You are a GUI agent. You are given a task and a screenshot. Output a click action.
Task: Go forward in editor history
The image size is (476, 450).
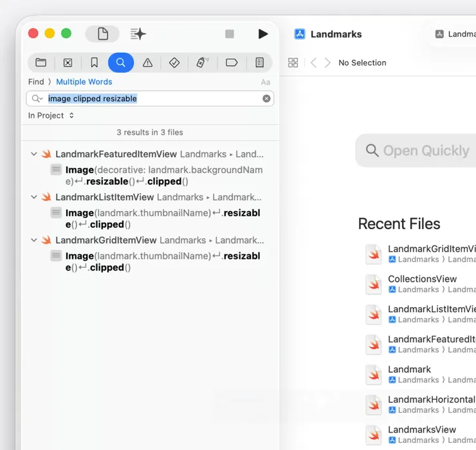(x=327, y=62)
